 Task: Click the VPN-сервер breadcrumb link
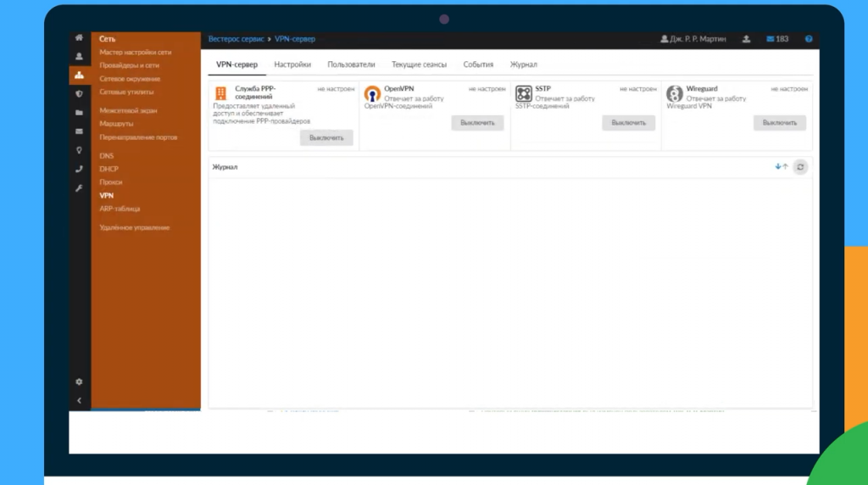[295, 39]
